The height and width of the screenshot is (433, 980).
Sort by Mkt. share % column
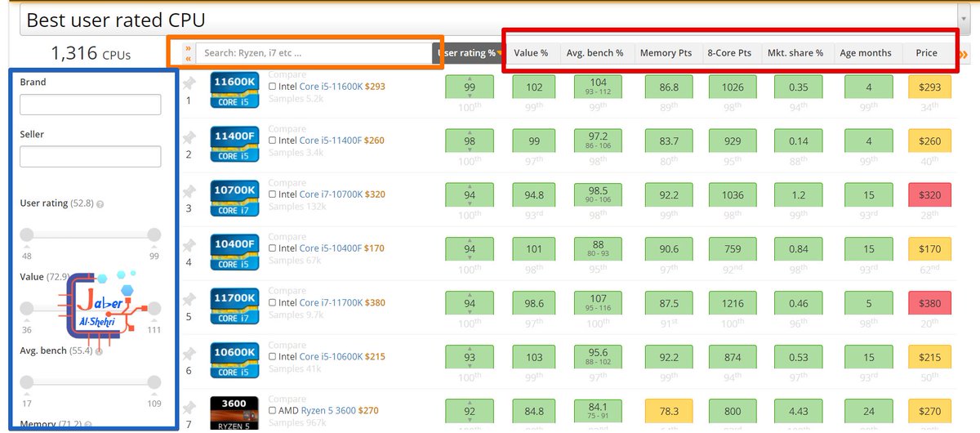795,53
